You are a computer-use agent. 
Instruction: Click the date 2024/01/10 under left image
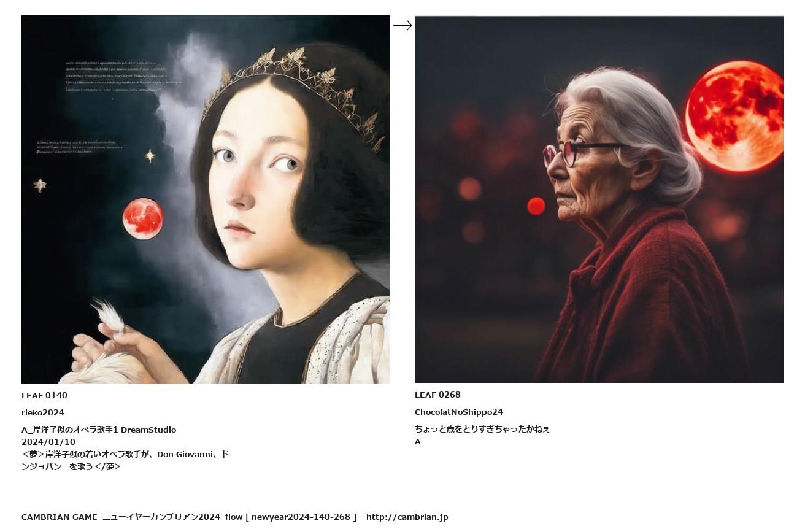[48, 442]
